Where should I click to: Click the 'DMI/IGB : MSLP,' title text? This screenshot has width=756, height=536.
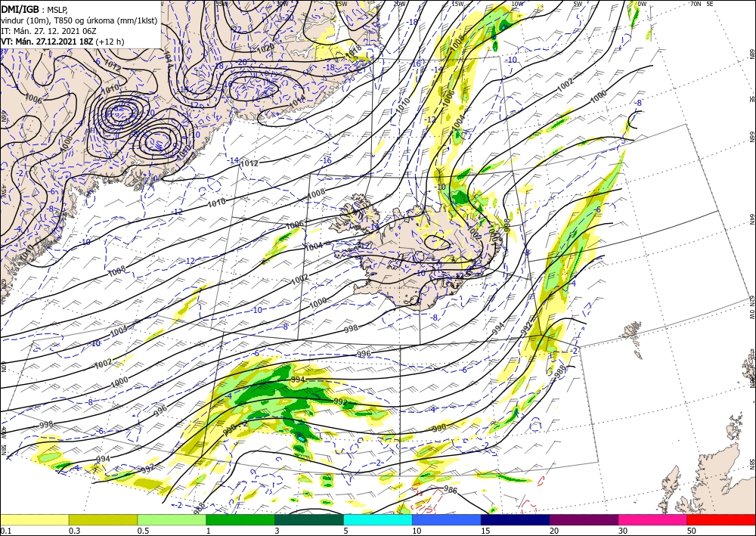coord(35,9)
